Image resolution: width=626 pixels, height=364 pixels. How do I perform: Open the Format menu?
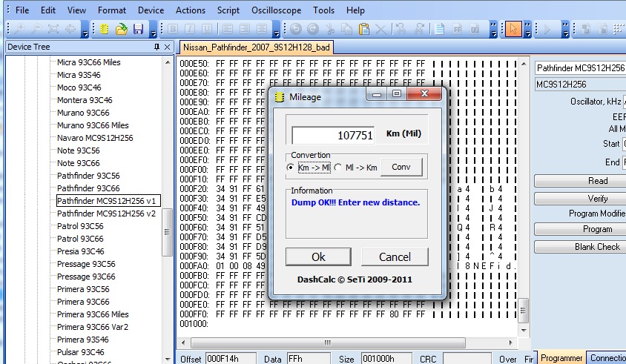(112, 10)
